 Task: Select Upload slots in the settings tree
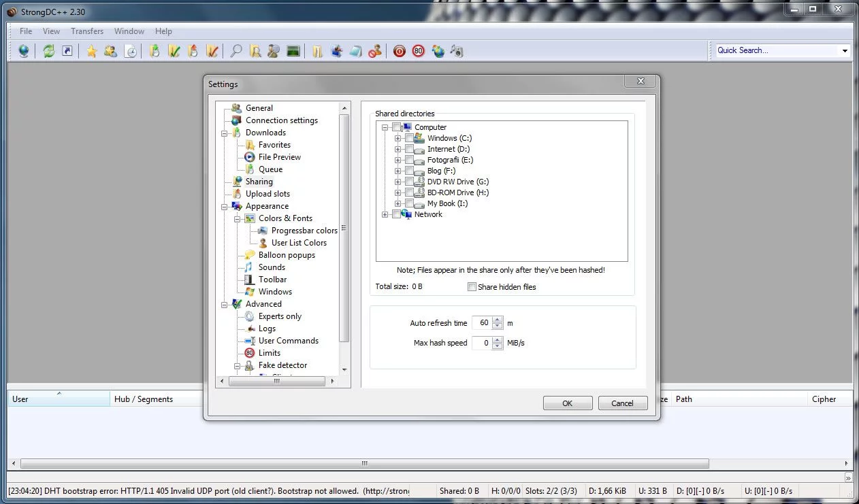click(x=268, y=194)
